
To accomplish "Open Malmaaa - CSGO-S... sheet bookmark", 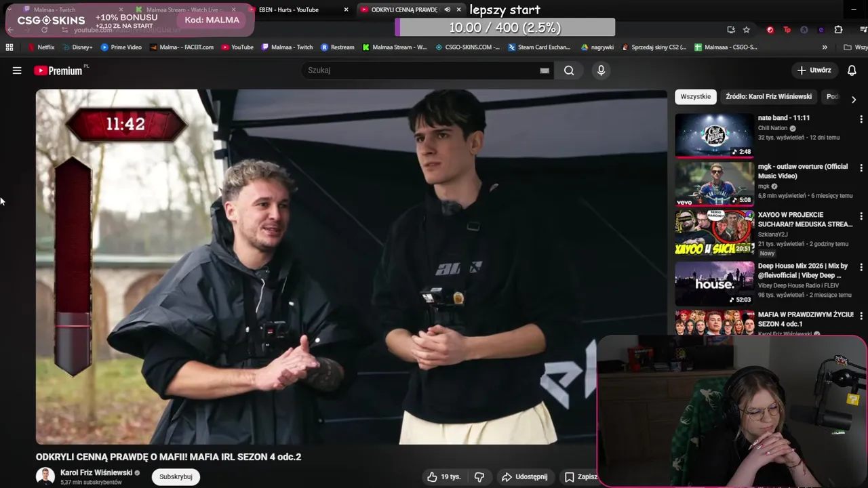I will (726, 47).
